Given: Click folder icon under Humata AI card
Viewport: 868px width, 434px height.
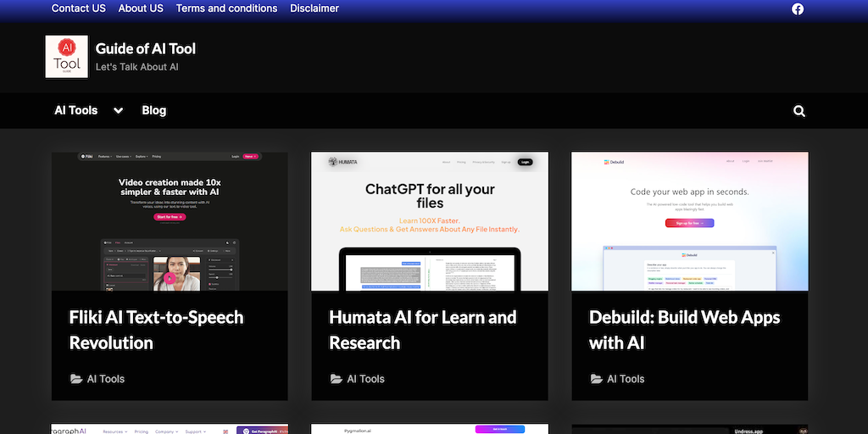Looking at the screenshot, I should [336, 379].
